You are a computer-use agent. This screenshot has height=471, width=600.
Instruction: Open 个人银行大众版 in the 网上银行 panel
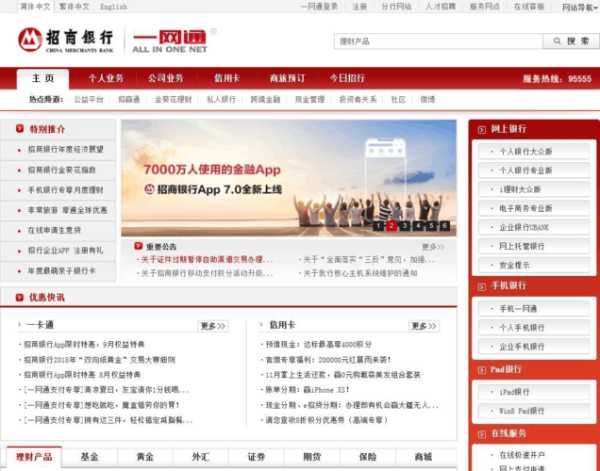point(534,152)
